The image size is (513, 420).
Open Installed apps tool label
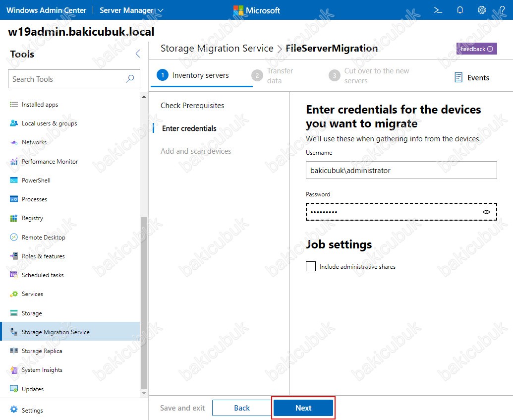[x=40, y=105]
